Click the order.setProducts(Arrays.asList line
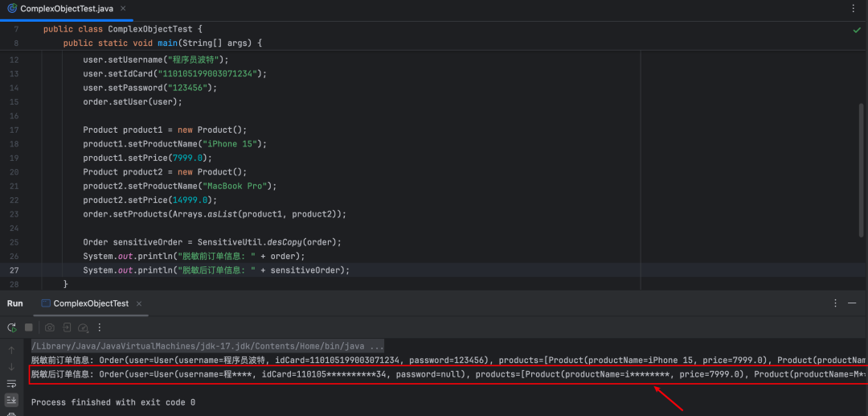 215,214
